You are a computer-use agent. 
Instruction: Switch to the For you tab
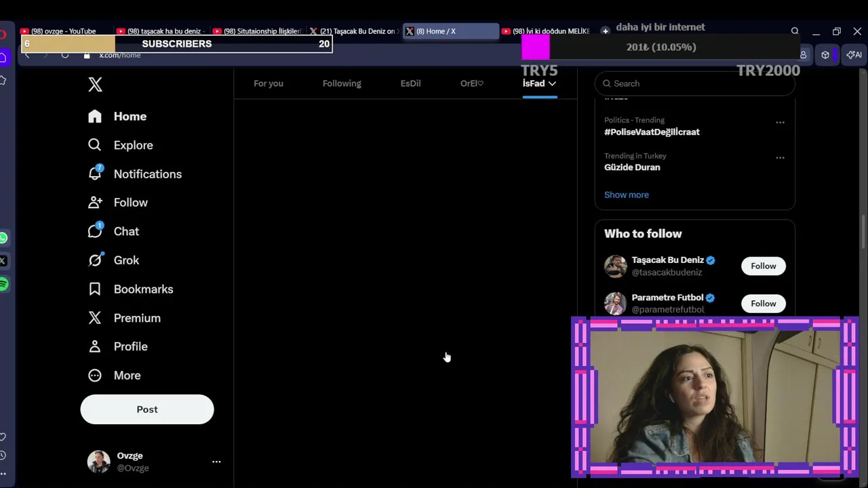[x=269, y=83]
